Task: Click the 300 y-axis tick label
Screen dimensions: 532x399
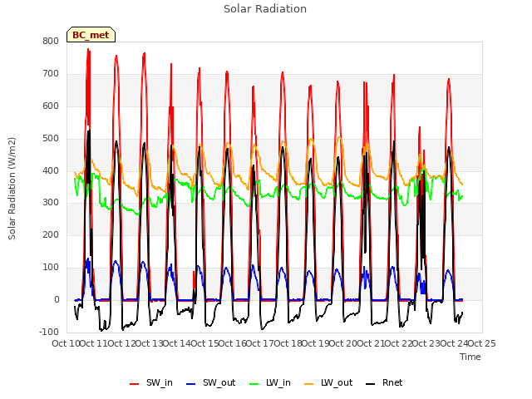Action: [x=51, y=202]
